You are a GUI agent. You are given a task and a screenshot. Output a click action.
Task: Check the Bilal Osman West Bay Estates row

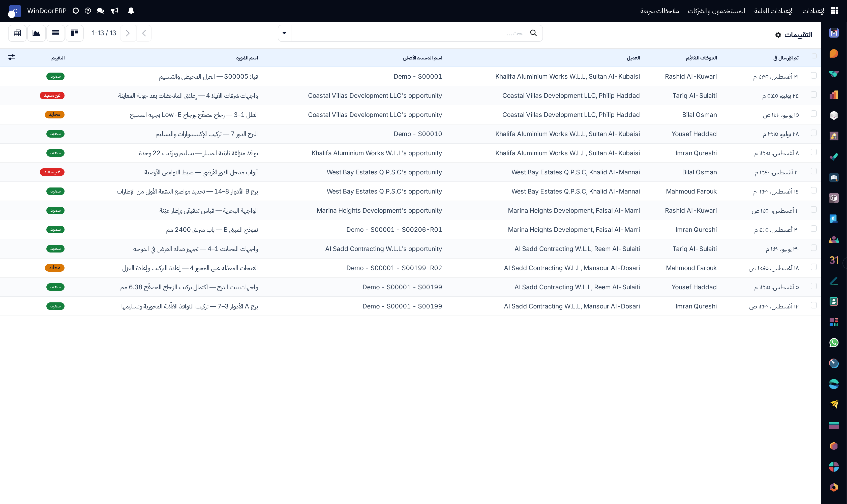pos(814,171)
